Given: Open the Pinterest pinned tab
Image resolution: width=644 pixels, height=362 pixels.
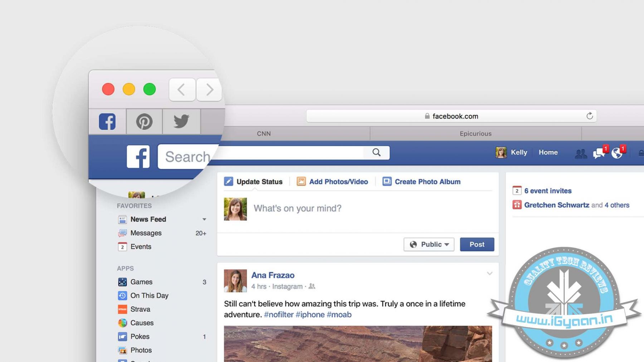Looking at the screenshot, I should [144, 122].
